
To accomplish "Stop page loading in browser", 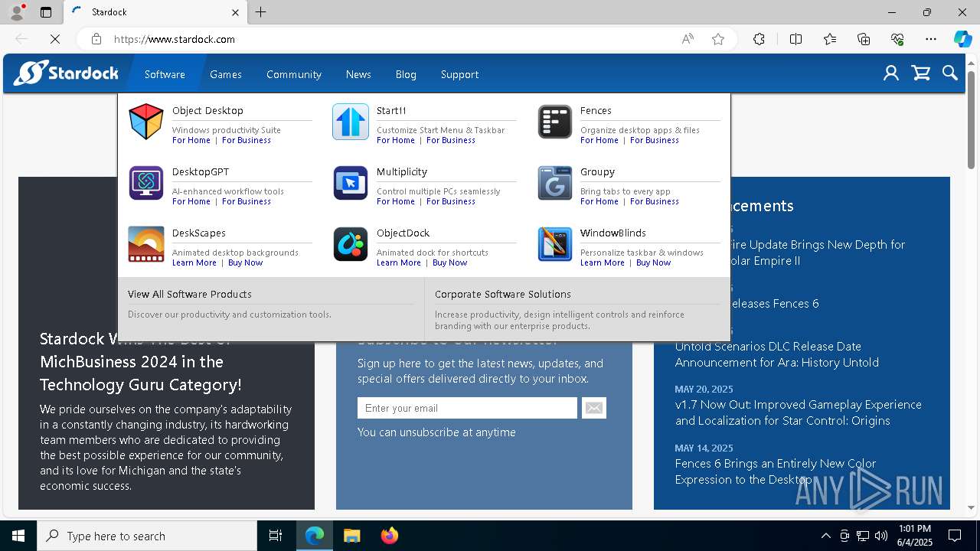I will [x=55, y=39].
